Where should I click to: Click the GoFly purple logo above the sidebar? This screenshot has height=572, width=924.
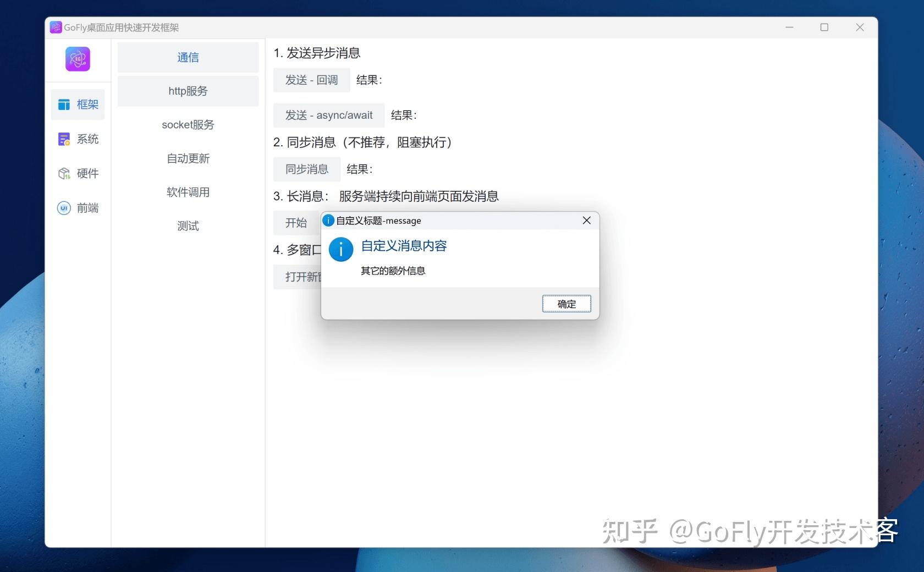(x=77, y=59)
